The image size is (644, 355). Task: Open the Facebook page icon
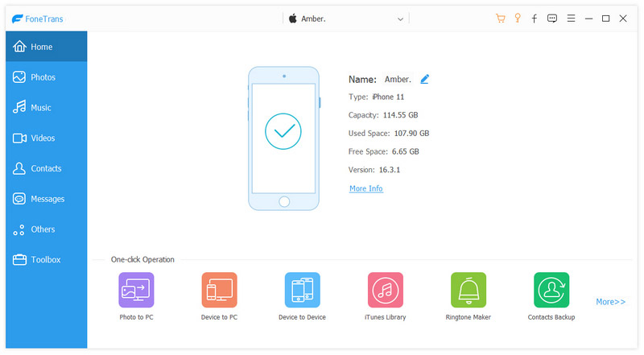point(535,19)
